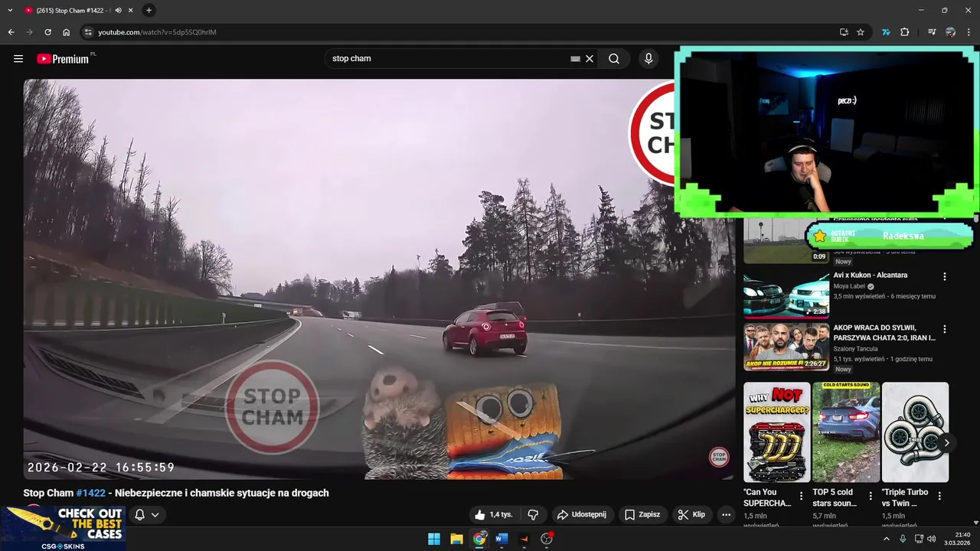Show next Shorts with the arrow
Image resolution: width=980 pixels, height=551 pixels.
[x=946, y=442]
